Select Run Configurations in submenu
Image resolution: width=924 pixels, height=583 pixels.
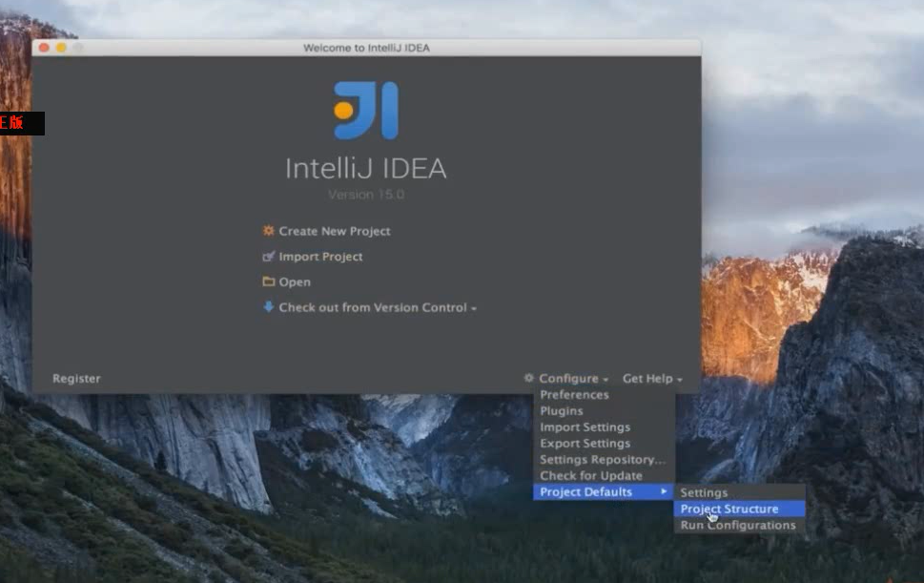tap(740, 525)
